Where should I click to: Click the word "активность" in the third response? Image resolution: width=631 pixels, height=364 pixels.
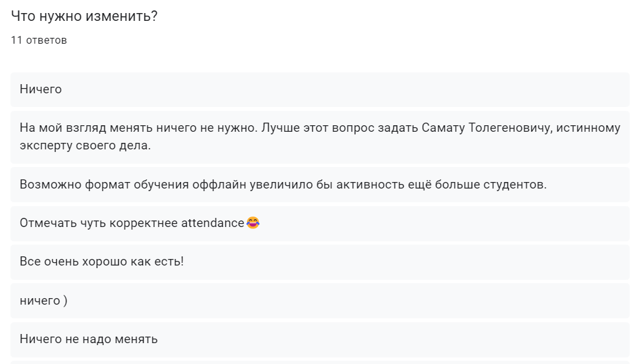tap(370, 185)
